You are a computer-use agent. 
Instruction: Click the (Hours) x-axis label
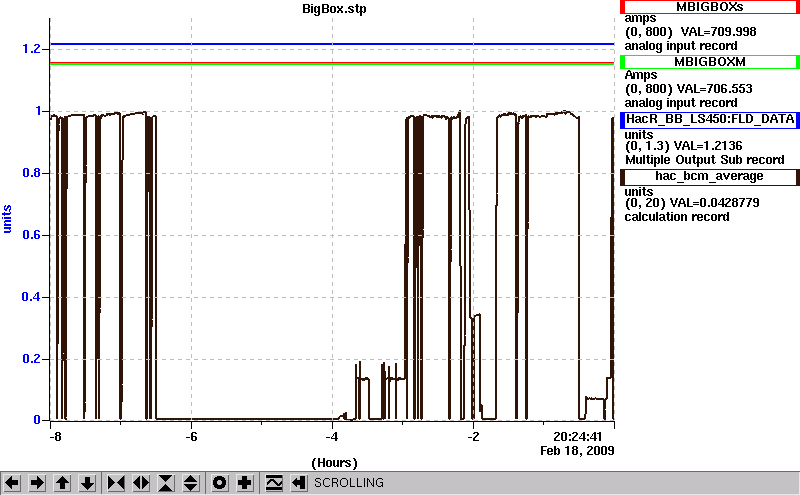coord(334,463)
